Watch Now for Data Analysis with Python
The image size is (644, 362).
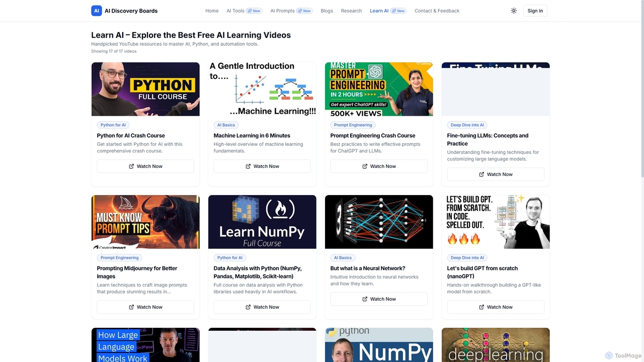[262, 307]
